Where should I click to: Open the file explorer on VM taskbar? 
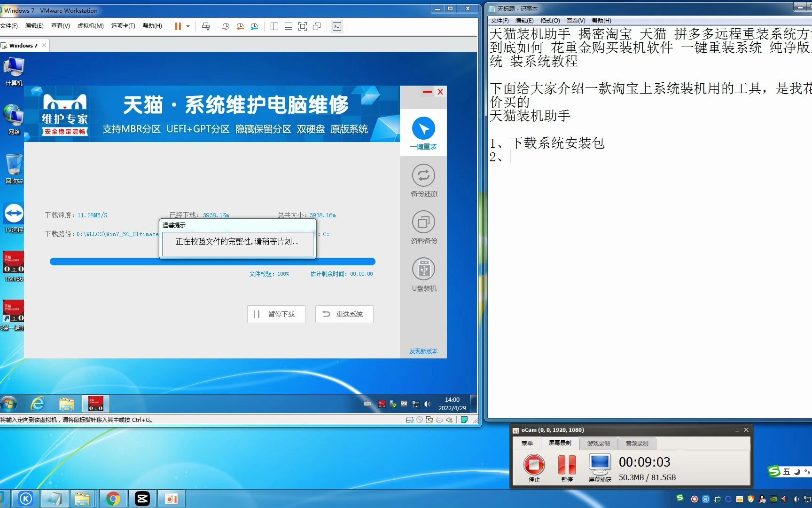(67, 404)
